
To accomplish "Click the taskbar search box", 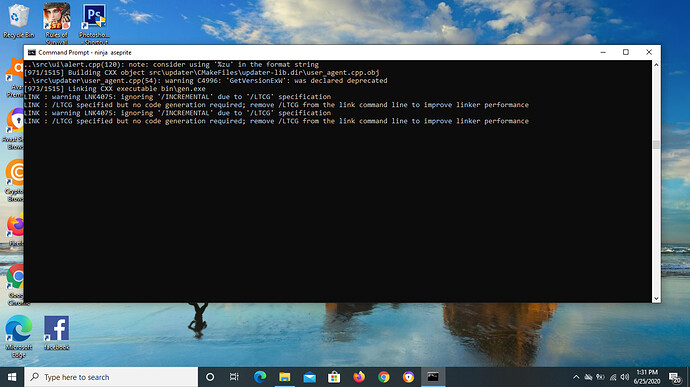I will click(x=111, y=377).
